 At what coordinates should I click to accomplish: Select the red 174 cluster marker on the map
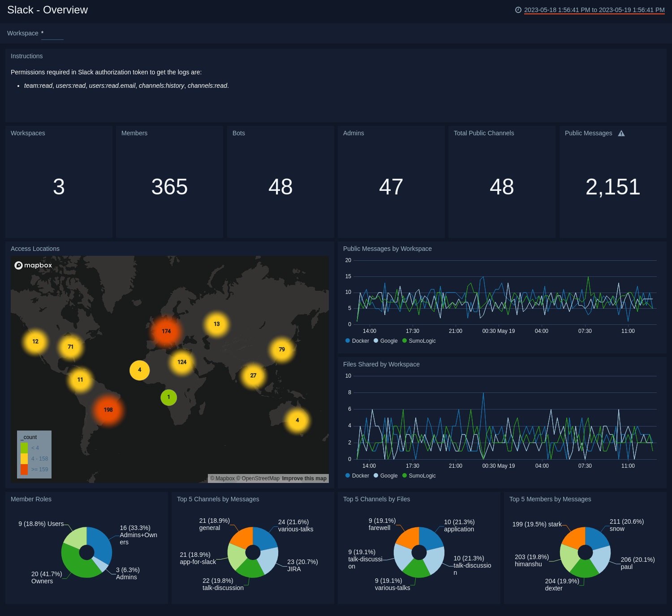coord(166,332)
